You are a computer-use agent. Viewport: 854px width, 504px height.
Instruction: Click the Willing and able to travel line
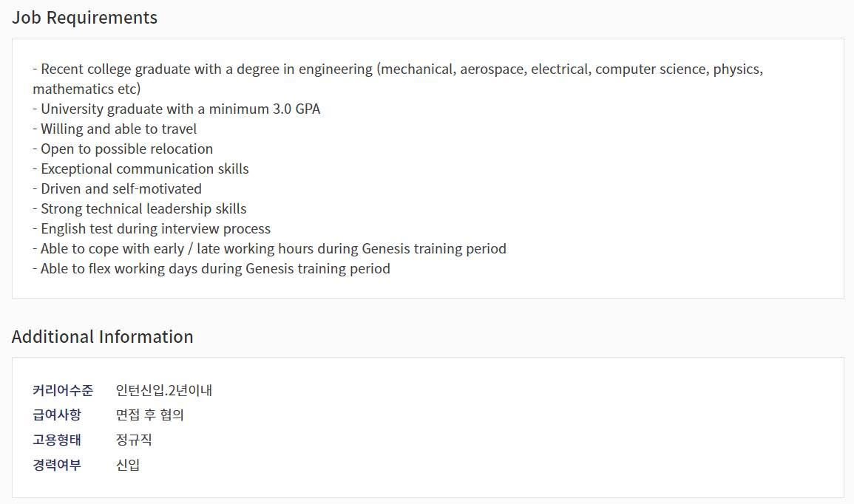pos(115,129)
